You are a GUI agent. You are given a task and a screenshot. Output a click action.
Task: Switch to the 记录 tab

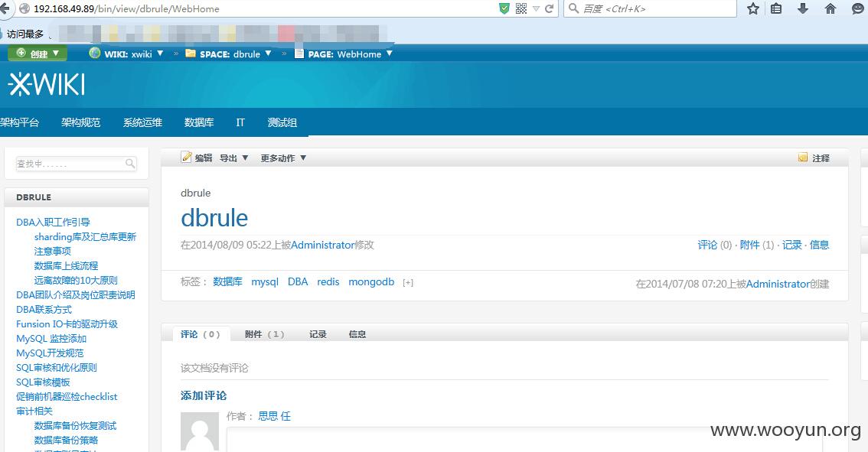point(318,334)
